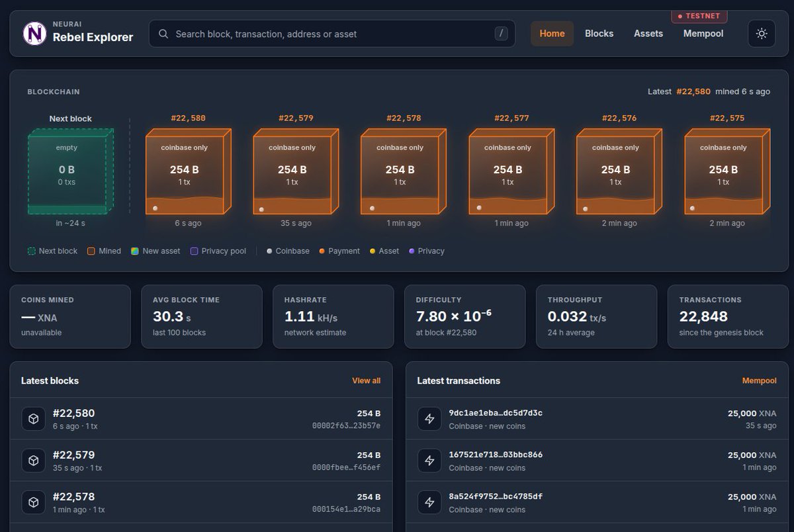Click the coinbase dot in block #22,577
This screenshot has width=794, height=532.
tap(478, 208)
